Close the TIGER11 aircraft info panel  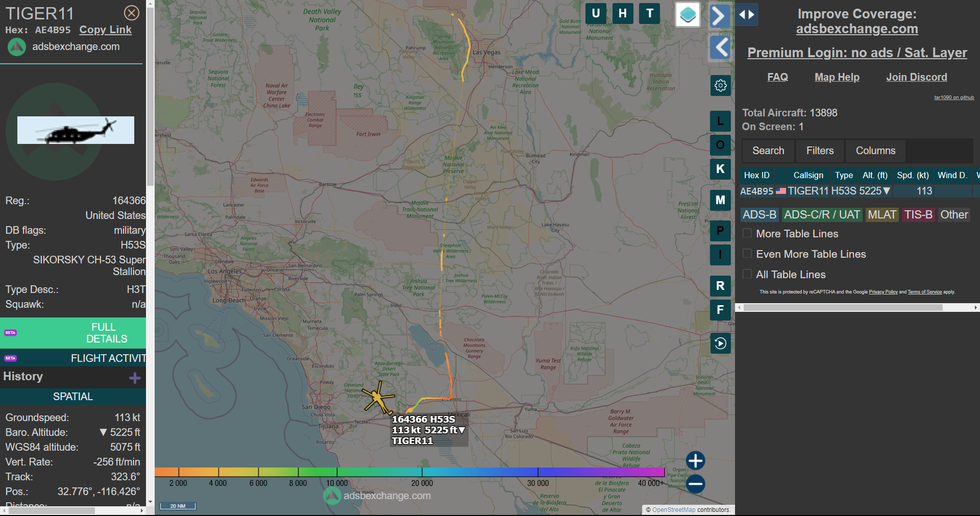[132, 13]
